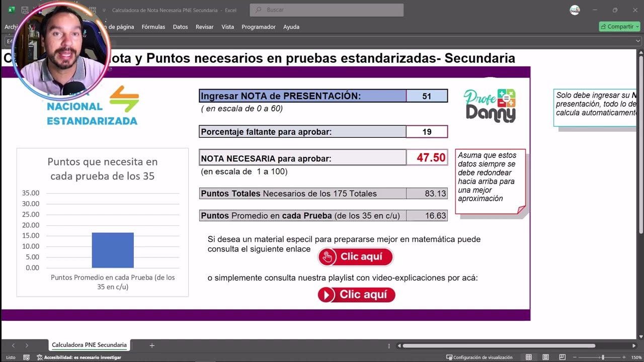Click the 'Listo' status bar indicator
The height and width of the screenshot is (362, 644).
click(x=11, y=357)
